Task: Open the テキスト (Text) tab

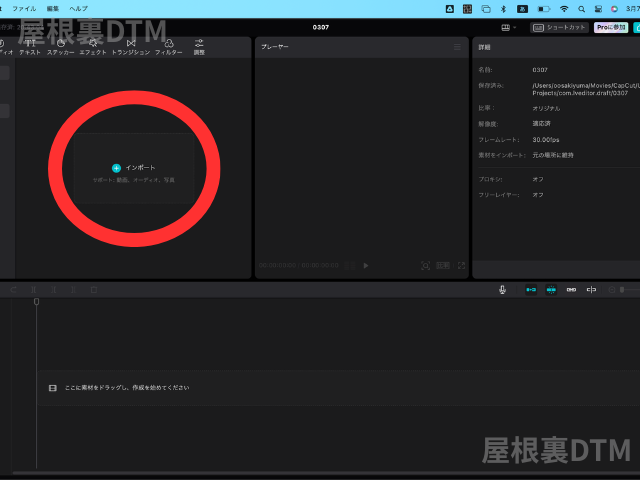Action: (30, 46)
